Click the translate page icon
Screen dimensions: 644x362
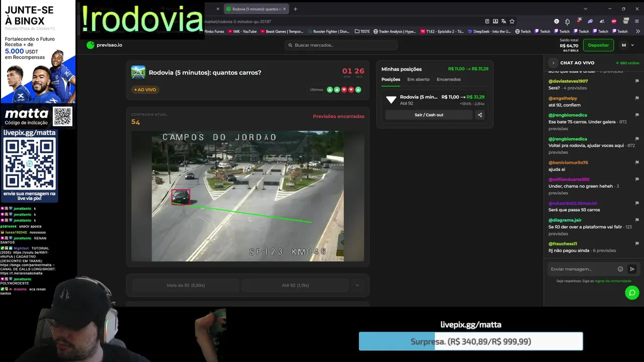coord(504,21)
